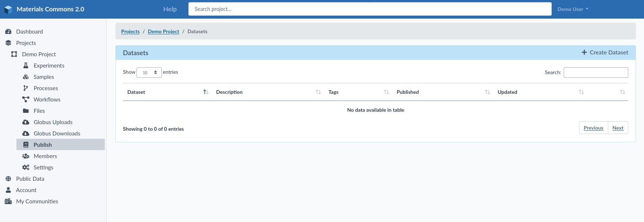Click the Processes branch icon
Screen dimensions: 644x222
tap(26, 88)
